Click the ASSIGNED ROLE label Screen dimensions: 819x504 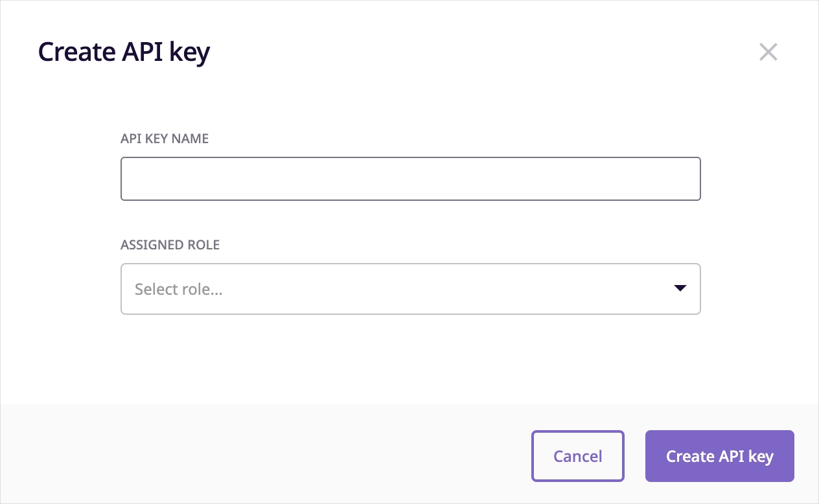point(170,245)
